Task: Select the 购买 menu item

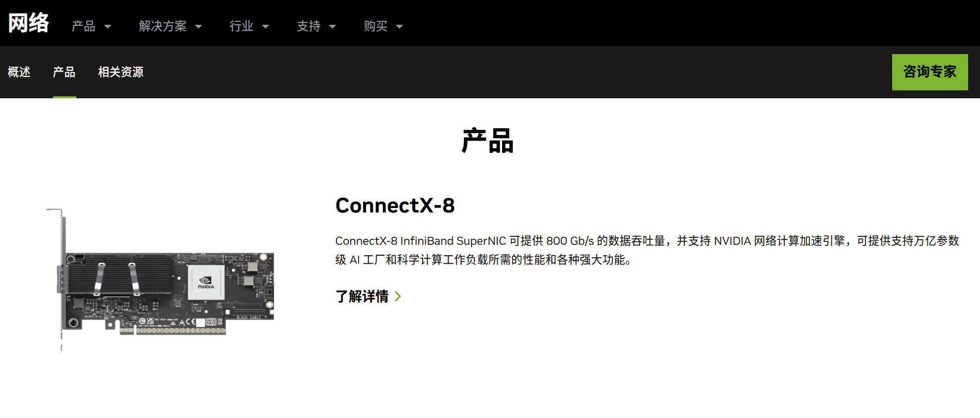Action: click(376, 26)
